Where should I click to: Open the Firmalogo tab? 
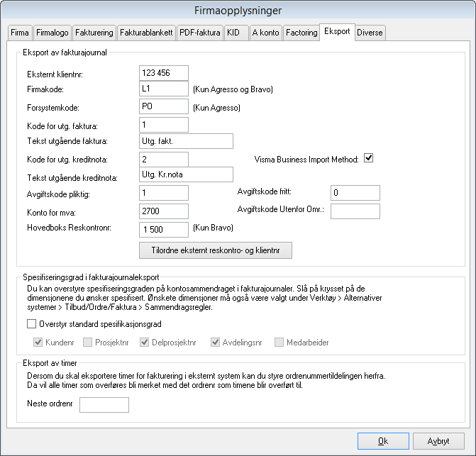click(52, 33)
